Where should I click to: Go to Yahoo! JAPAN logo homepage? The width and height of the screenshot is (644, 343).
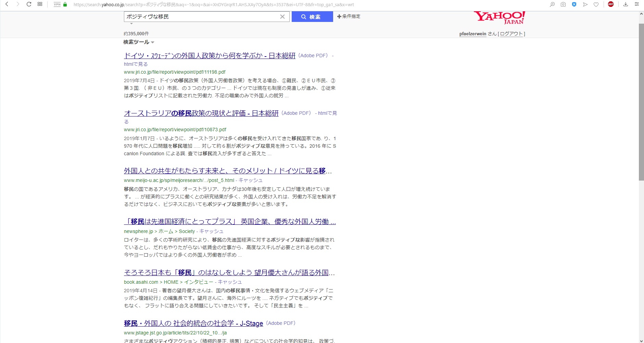500,18
